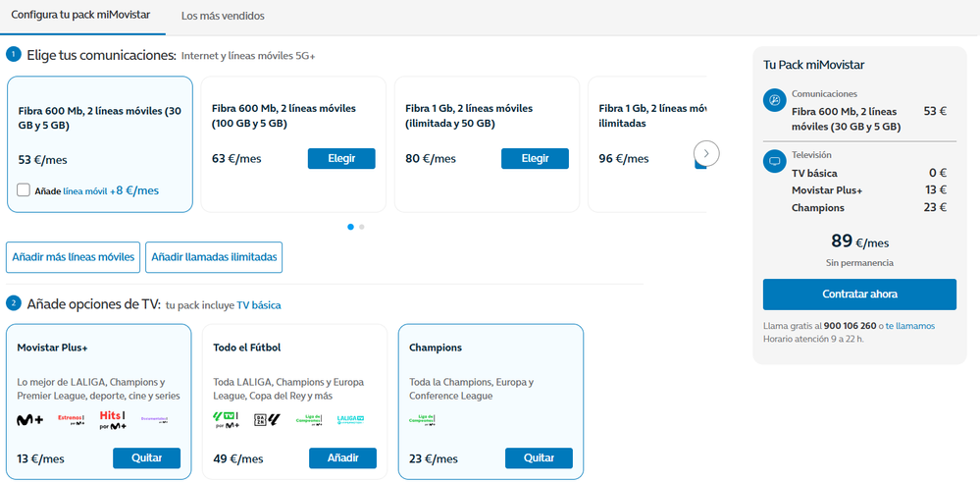The height and width of the screenshot is (483, 980).
Task: Click the 'te llamamos' link
Action: point(909,326)
